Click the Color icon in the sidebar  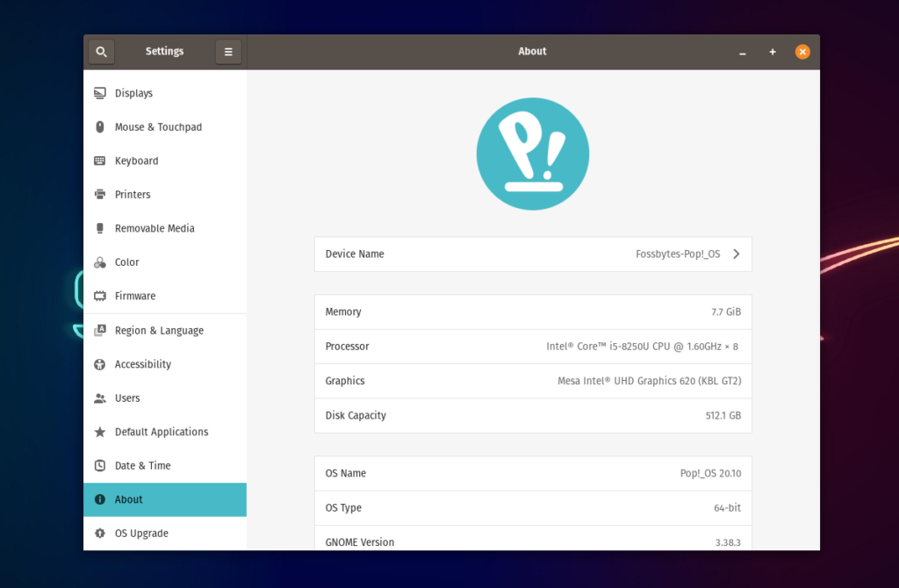point(99,262)
